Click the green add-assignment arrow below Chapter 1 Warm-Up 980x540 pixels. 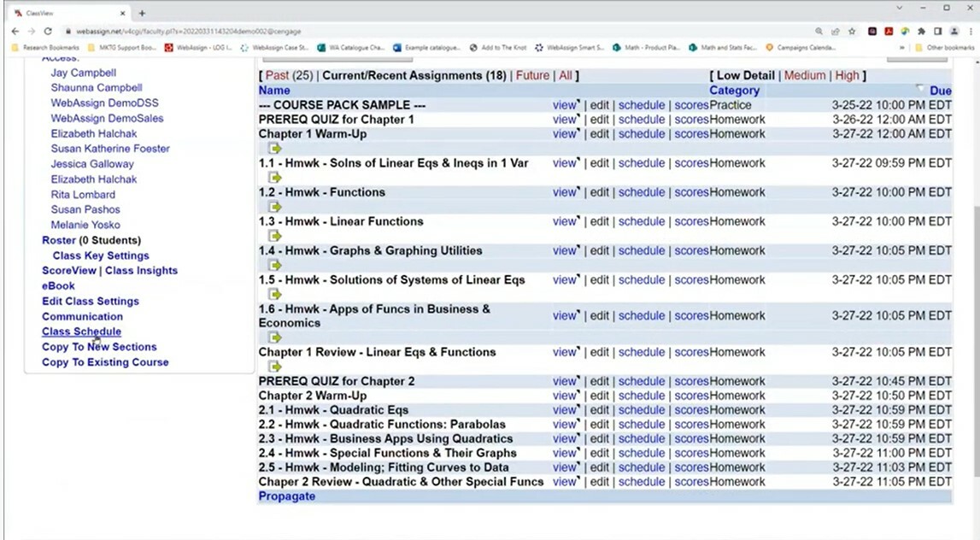click(x=276, y=148)
